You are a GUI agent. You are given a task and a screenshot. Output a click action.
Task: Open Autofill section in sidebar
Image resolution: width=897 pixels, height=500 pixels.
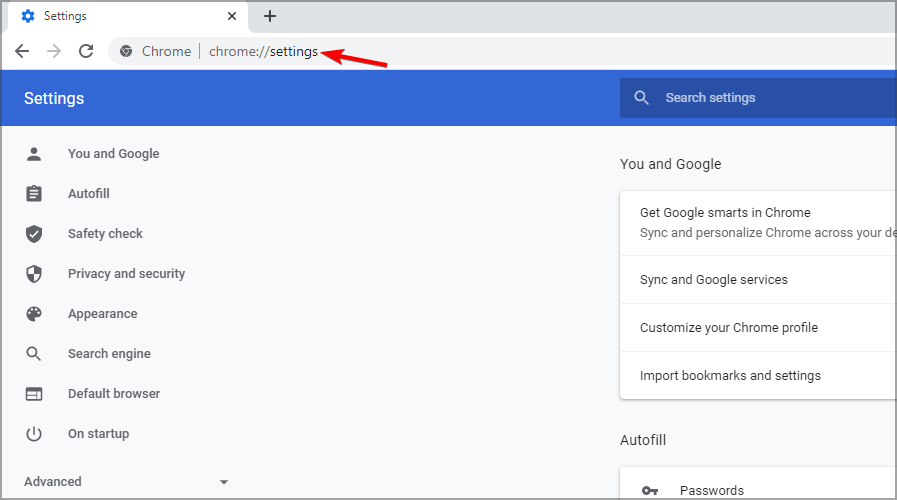[89, 193]
